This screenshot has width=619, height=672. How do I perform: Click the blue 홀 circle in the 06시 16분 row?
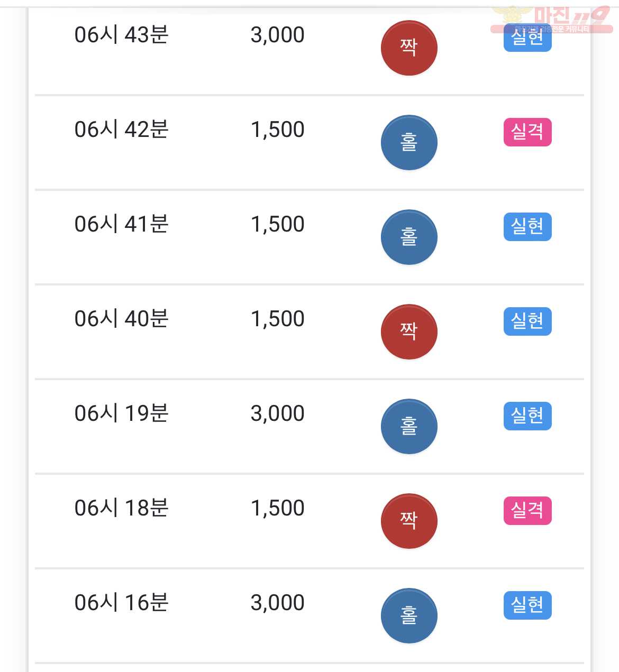[x=409, y=616]
